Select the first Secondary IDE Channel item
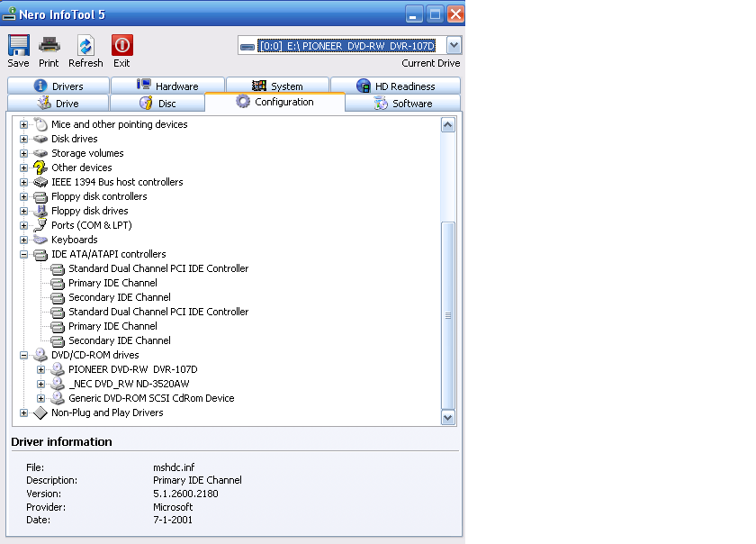 coord(120,298)
